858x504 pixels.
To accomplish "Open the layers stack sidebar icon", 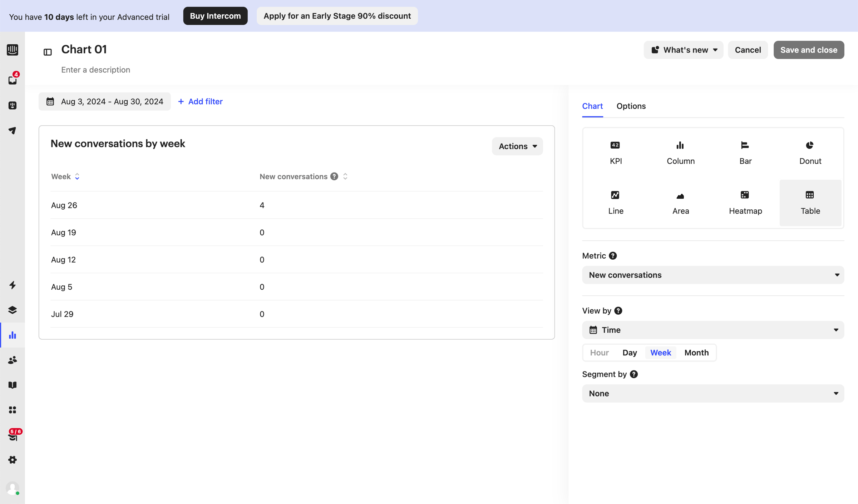I will click(x=13, y=310).
